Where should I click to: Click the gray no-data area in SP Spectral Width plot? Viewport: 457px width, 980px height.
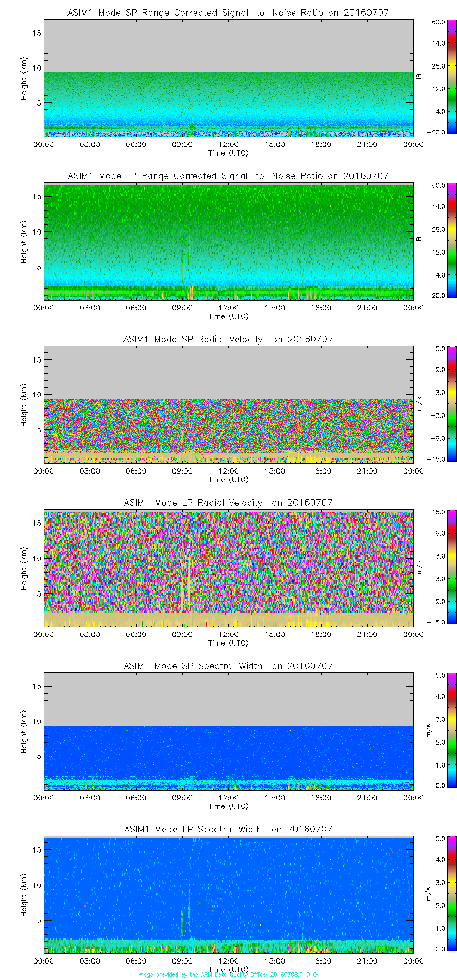(228, 700)
